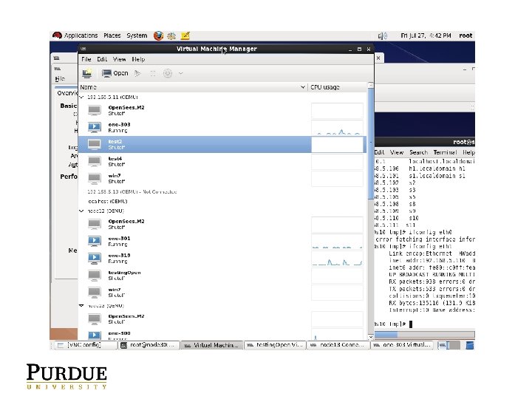Click the one-319 Running status text

[x=117, y=262]
